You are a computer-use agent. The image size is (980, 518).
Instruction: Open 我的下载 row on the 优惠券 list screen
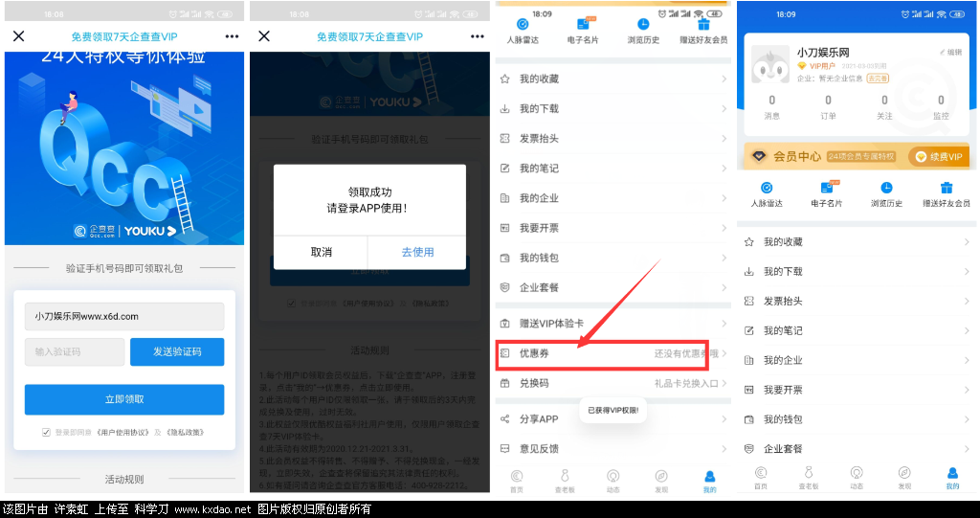(613, 109)
